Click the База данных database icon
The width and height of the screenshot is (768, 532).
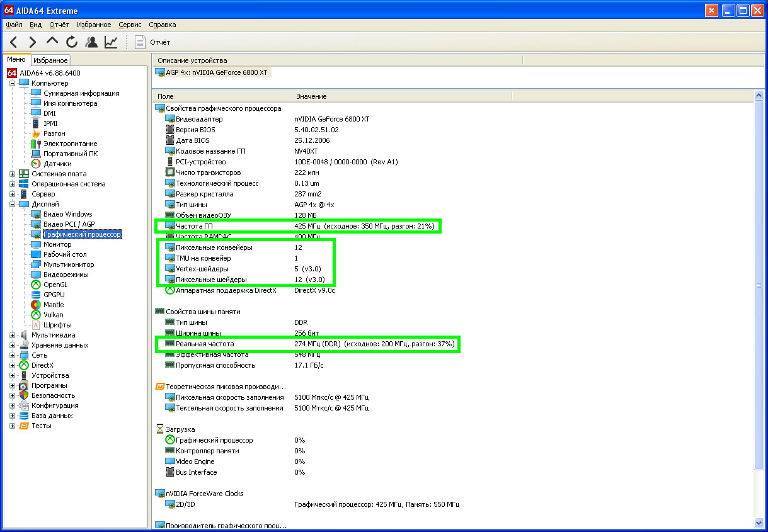click(24, 416)
